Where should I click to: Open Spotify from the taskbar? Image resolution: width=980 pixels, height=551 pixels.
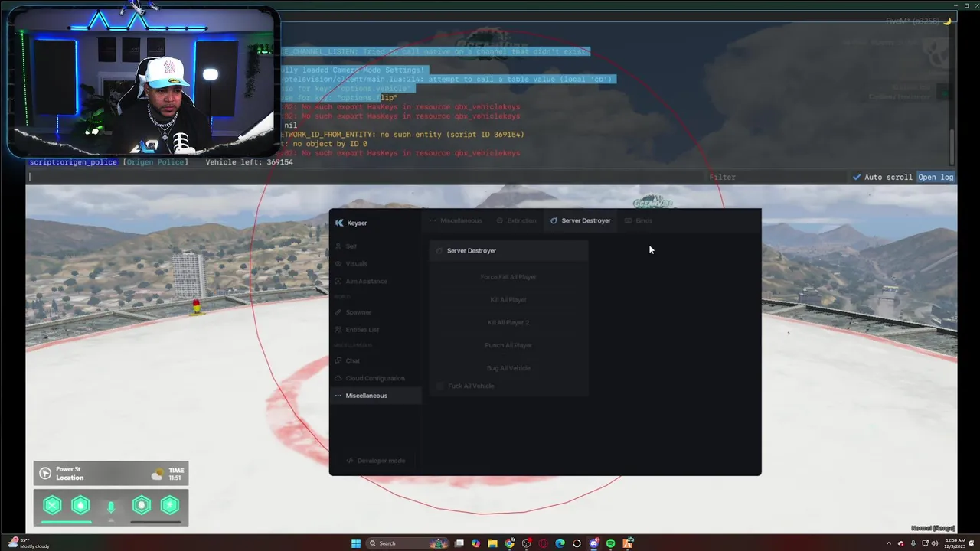[x=610, y=543]
